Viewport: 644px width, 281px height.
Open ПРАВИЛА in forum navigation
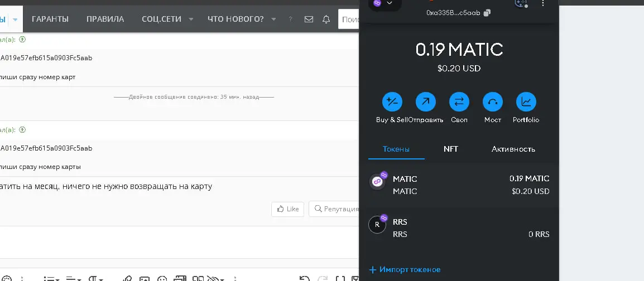105,20
